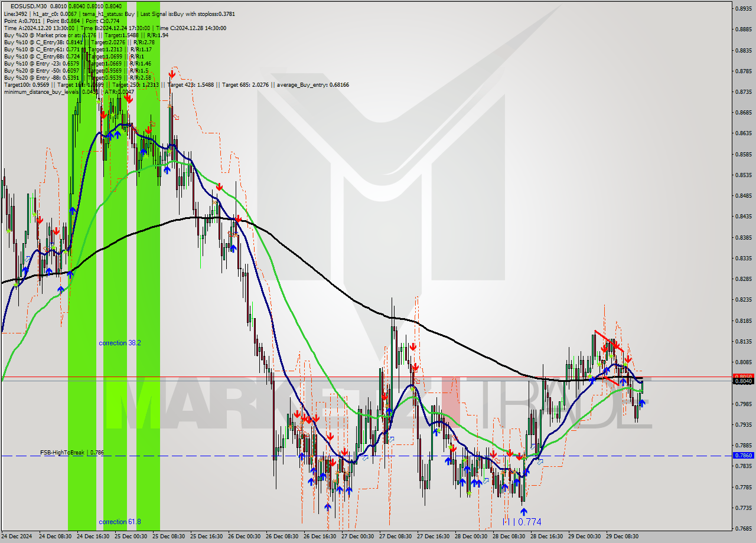Click the 'correction 61.8' label
This screenshot has height=543, width=756.
[120, 522]
